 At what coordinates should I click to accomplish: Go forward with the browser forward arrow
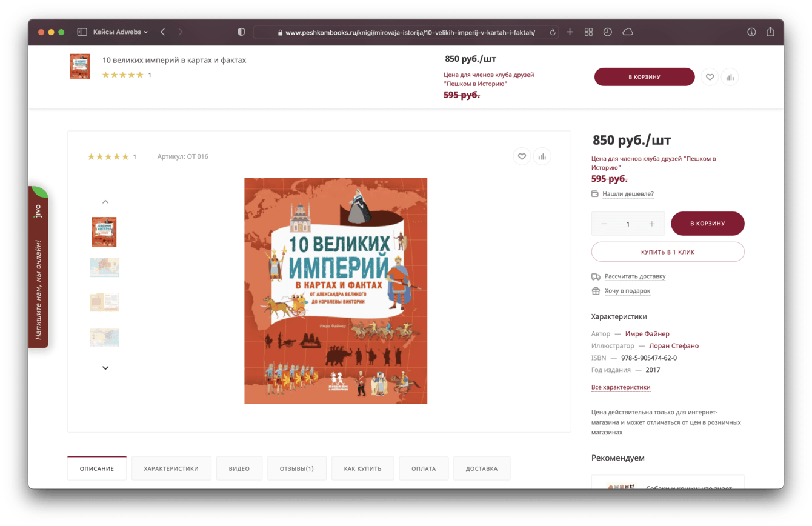pyautogui.click(x=180, y=32)
